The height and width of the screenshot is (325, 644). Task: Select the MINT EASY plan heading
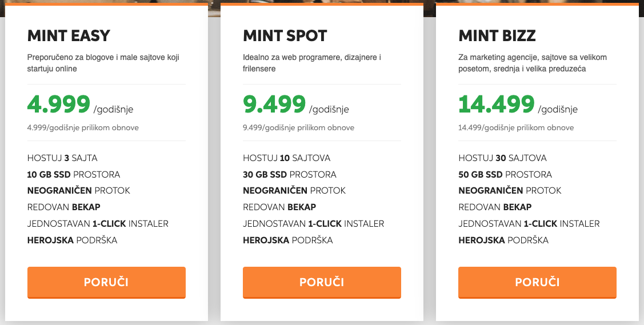click(69, 36)
